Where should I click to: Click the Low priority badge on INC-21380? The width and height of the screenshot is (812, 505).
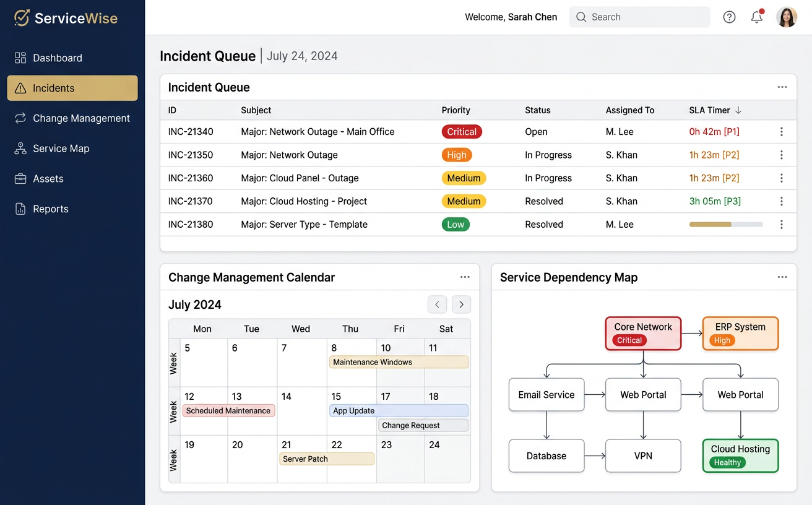pos(456,225)
